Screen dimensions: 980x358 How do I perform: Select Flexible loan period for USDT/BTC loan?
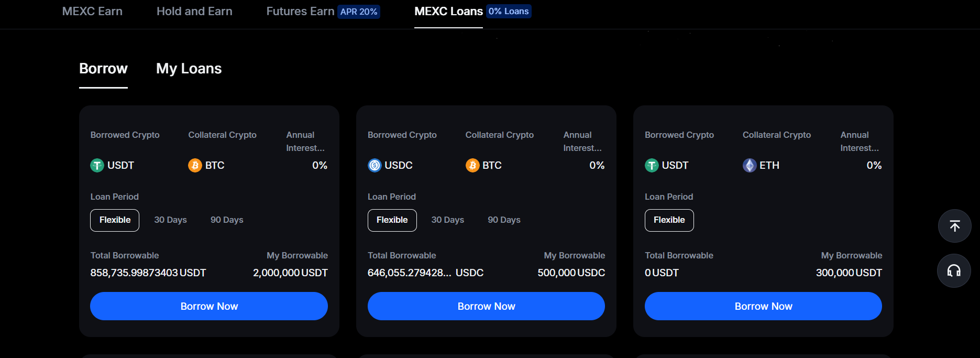click(115, 220)
